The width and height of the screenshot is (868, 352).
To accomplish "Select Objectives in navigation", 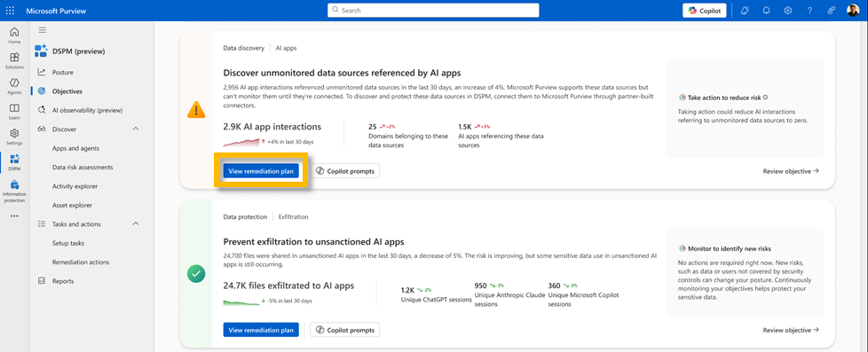I will (67, 91).
